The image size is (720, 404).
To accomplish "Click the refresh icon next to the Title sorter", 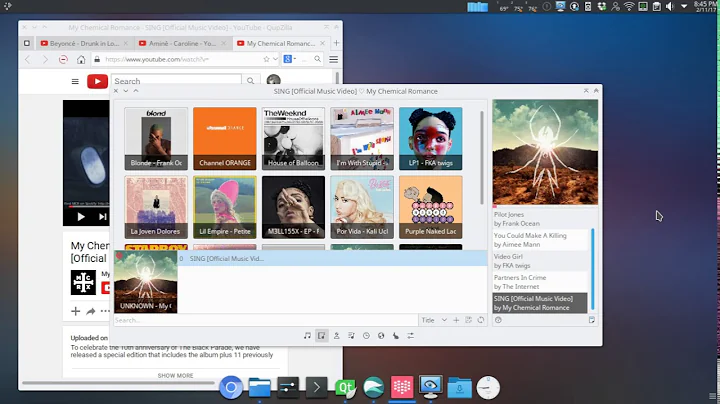I will pyautogui.click(x=481, y=320).
